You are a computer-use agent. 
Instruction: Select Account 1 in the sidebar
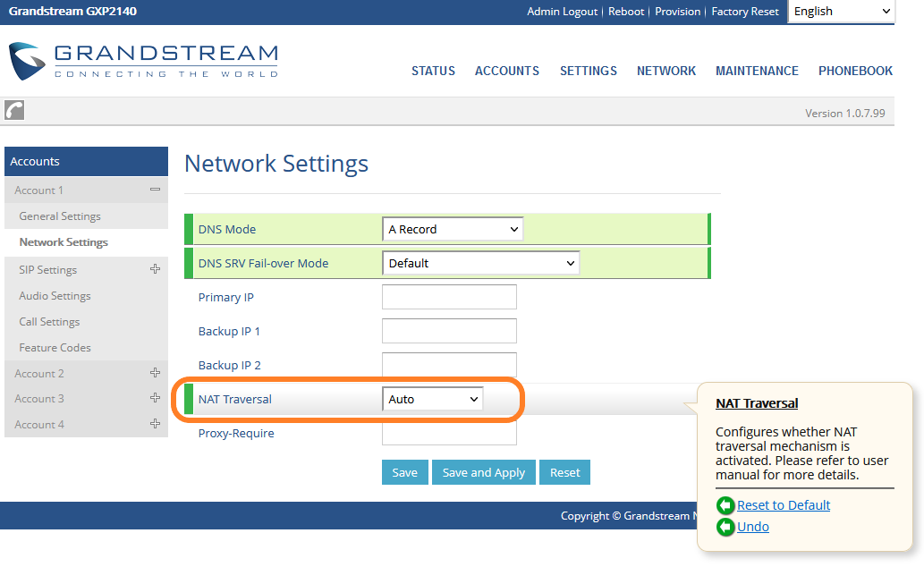pos(38,190)
